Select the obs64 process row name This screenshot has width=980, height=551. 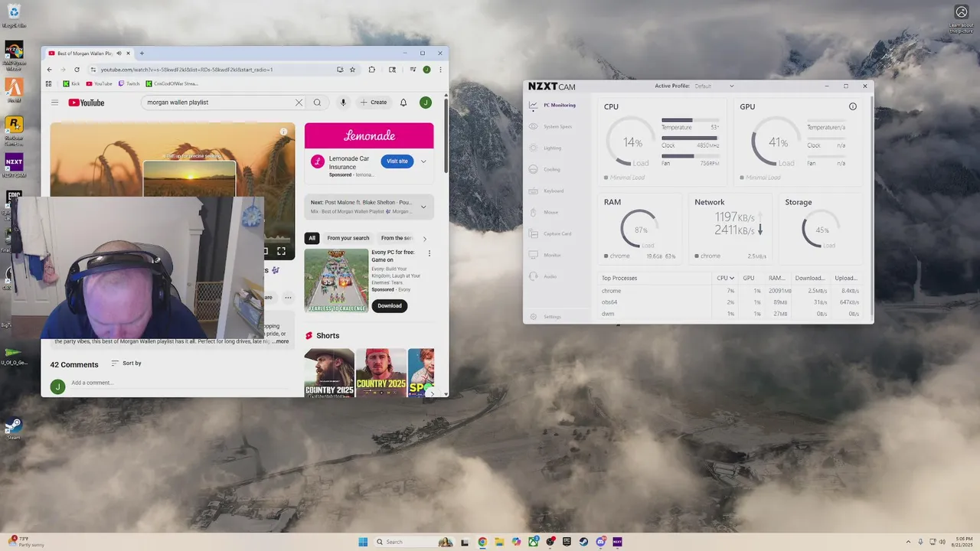tap(609, 302)
